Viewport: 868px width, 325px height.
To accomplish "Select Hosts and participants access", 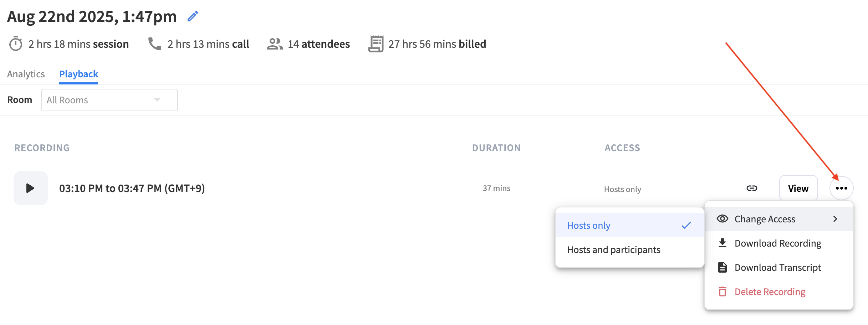I will point(614,249).
